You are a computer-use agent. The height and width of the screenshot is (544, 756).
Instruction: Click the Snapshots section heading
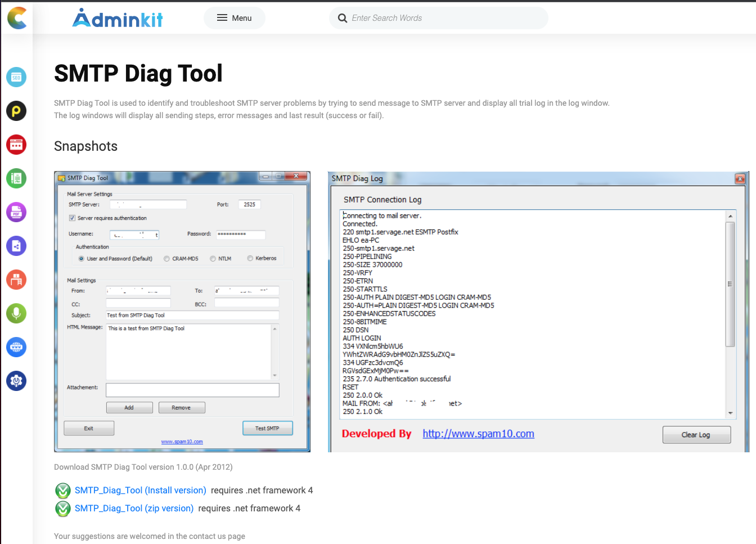[85, 146]
